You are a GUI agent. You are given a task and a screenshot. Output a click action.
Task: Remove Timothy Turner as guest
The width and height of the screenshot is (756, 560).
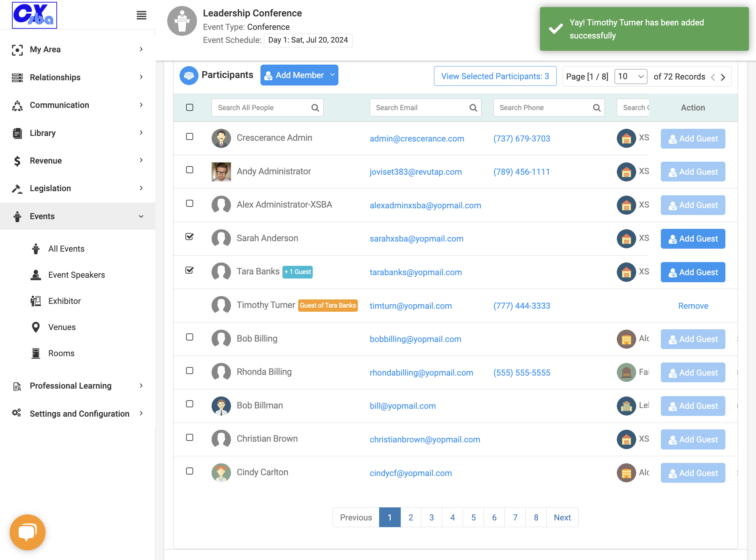coord(693,306)
